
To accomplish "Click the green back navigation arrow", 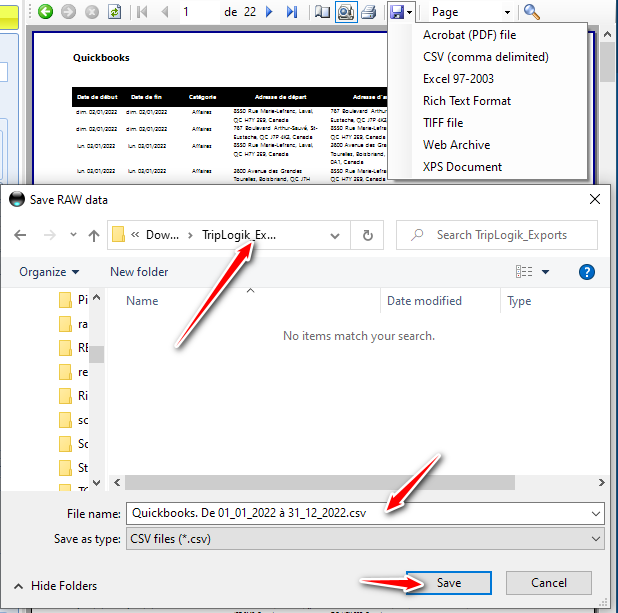I will (46, 12).
